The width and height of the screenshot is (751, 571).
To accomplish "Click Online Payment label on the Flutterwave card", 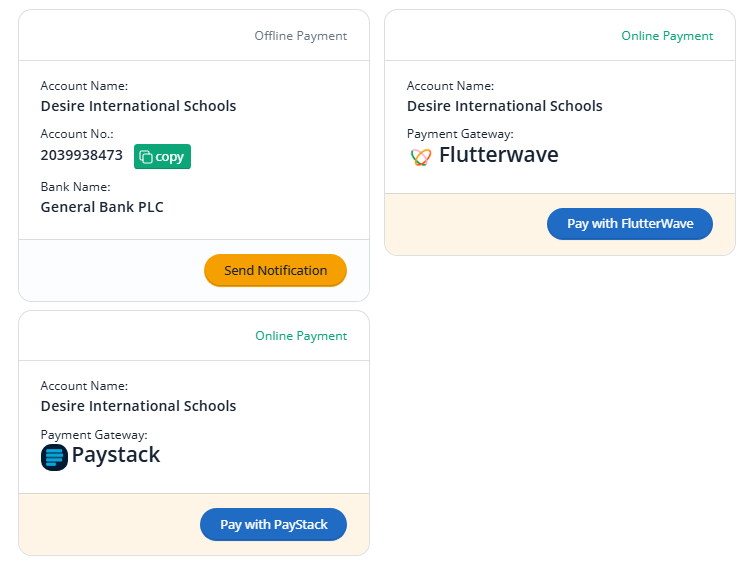I will [x=667, y=36].
